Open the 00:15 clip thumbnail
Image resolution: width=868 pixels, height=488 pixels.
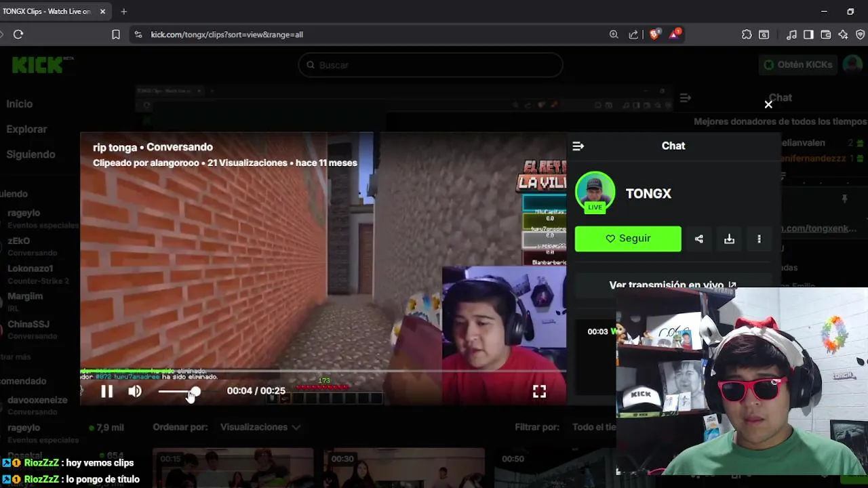(x=233, y=468)
